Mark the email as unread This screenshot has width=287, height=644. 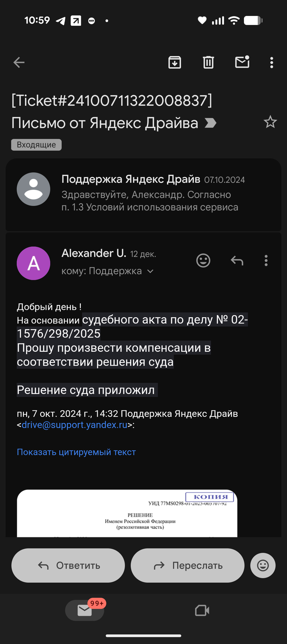242,62
